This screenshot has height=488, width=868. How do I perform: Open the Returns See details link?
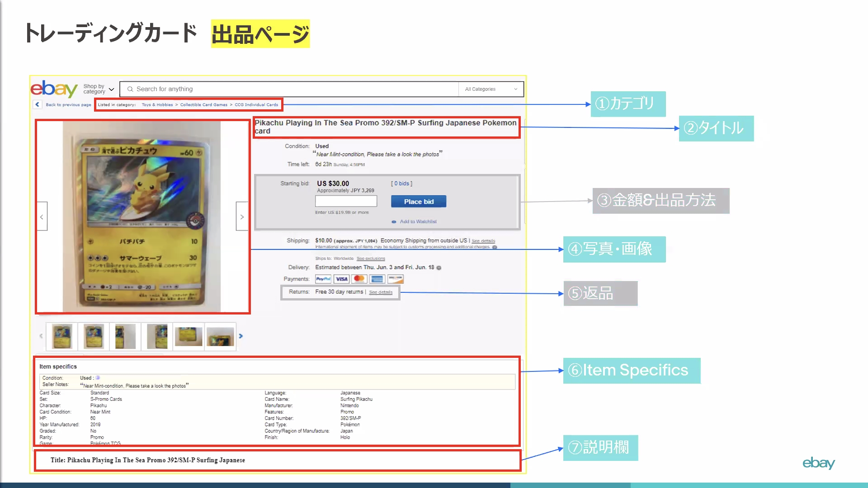tap(381, 292)
